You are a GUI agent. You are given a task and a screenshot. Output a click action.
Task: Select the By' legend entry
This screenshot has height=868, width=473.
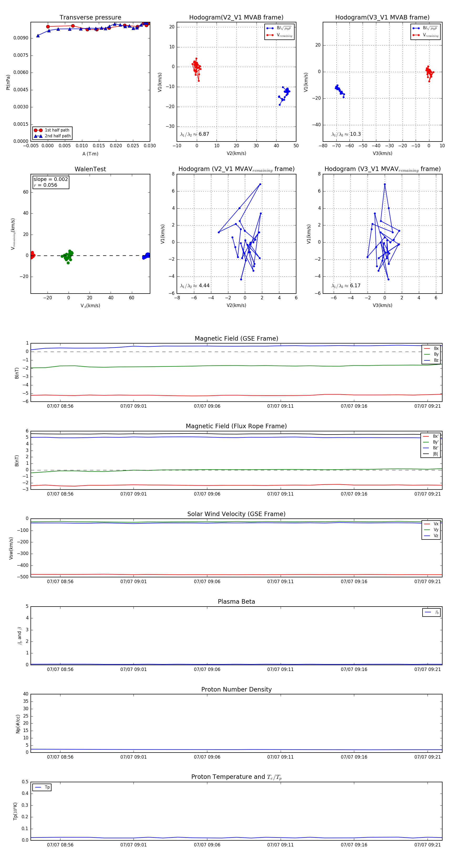pyautogui.click(x=431, y=442)
